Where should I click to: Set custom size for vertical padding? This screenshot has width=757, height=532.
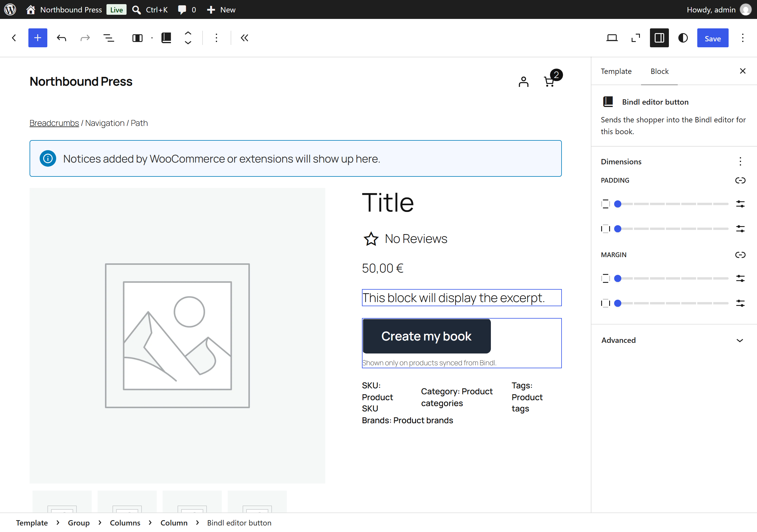(740, 204)
